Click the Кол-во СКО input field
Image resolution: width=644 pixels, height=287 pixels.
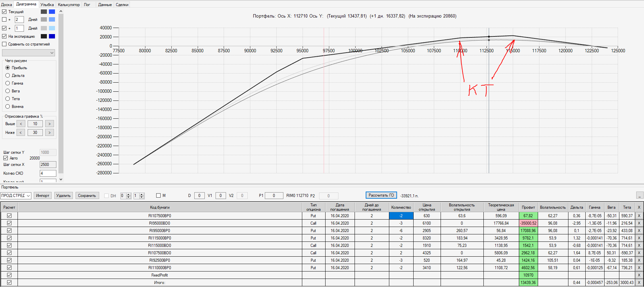click(48, 173)
